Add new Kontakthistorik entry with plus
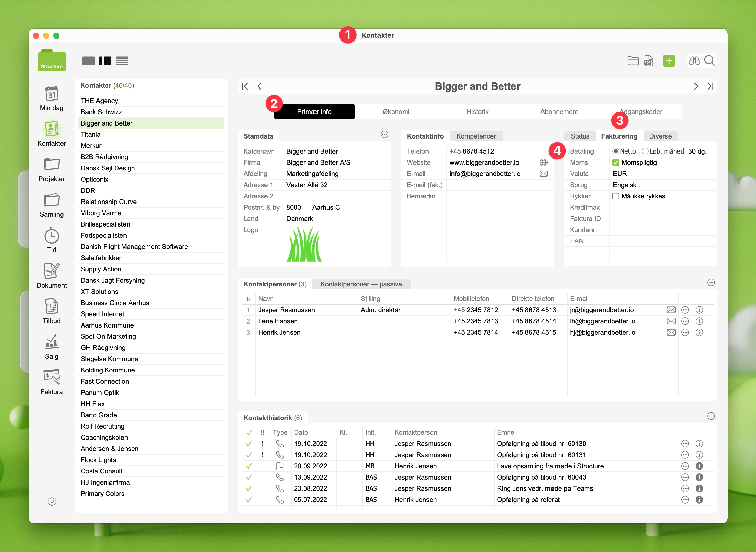The image size is (756, 552). pos(711,416)
